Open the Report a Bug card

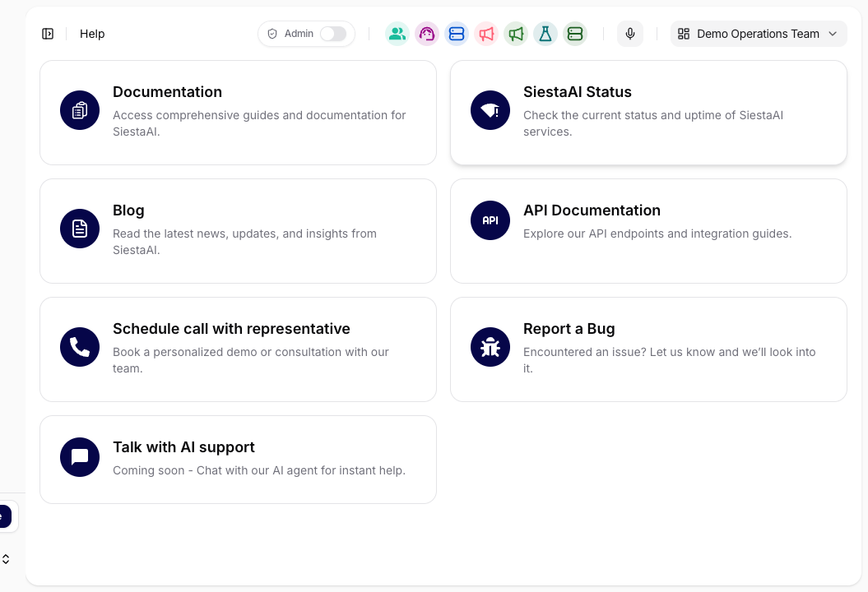[x=649, y=349]
